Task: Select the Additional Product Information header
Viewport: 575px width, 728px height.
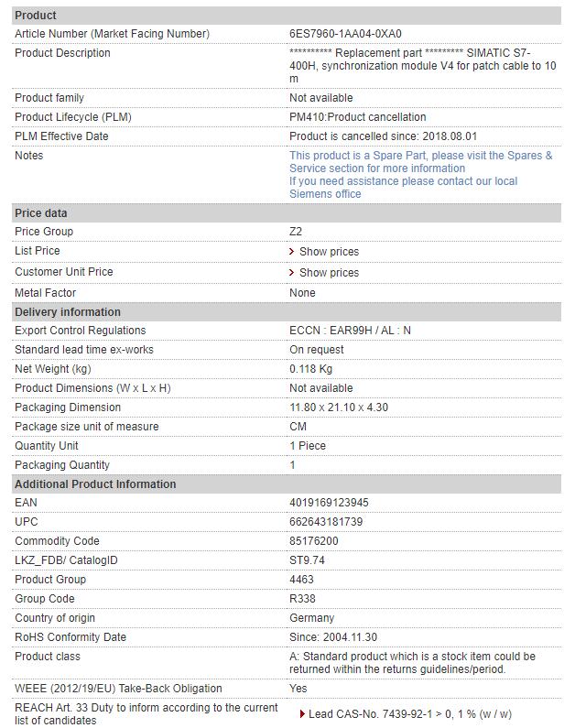Action: [x=95, y=484]
